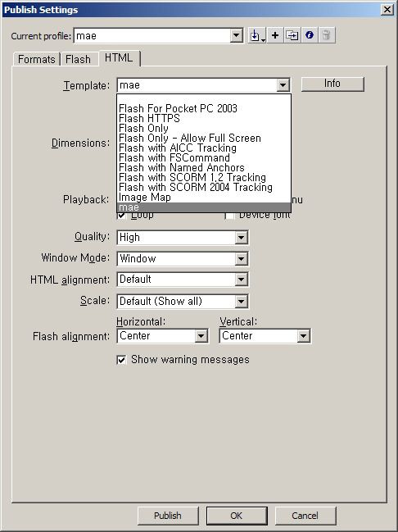Select the HTML tab

coord(119,57)
